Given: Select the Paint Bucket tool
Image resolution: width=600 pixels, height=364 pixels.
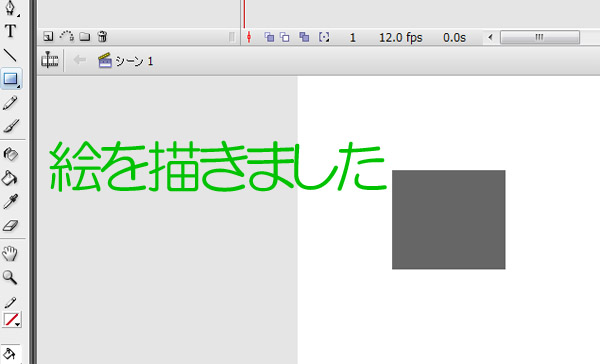Looking at the screenshot, I should pos(10,178).
